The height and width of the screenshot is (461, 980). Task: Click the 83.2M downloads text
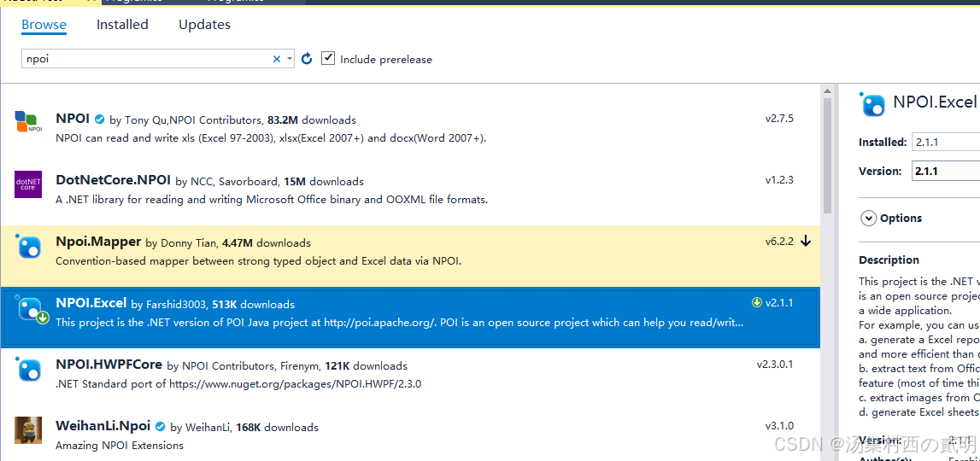(x=312, y=120)
